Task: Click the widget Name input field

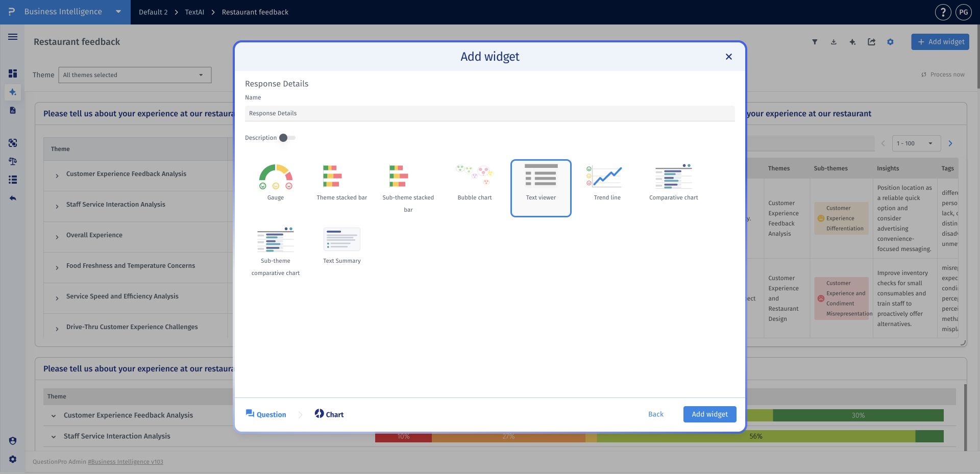Action: point(490,113)
